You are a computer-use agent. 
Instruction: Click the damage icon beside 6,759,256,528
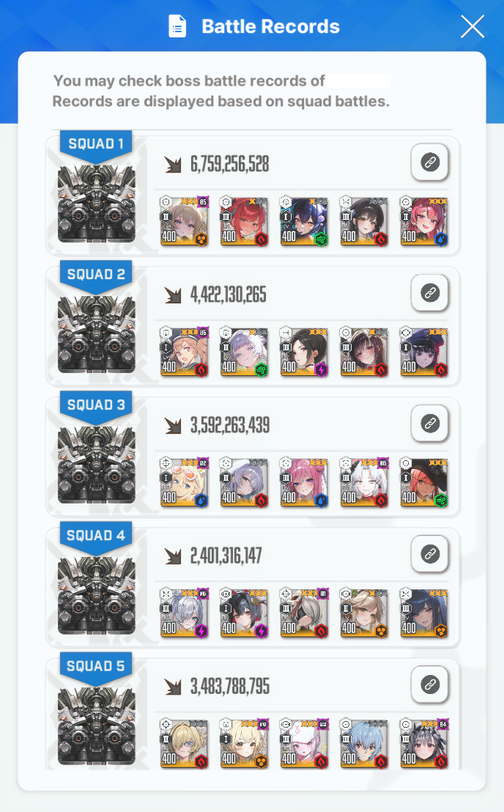pos(173,164)
